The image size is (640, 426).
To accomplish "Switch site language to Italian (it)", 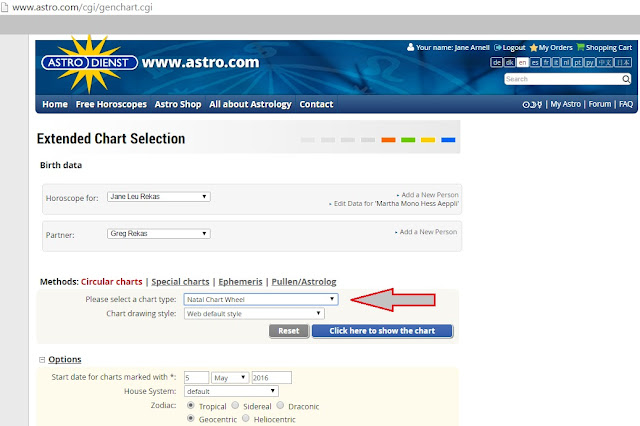I will 556,62.
